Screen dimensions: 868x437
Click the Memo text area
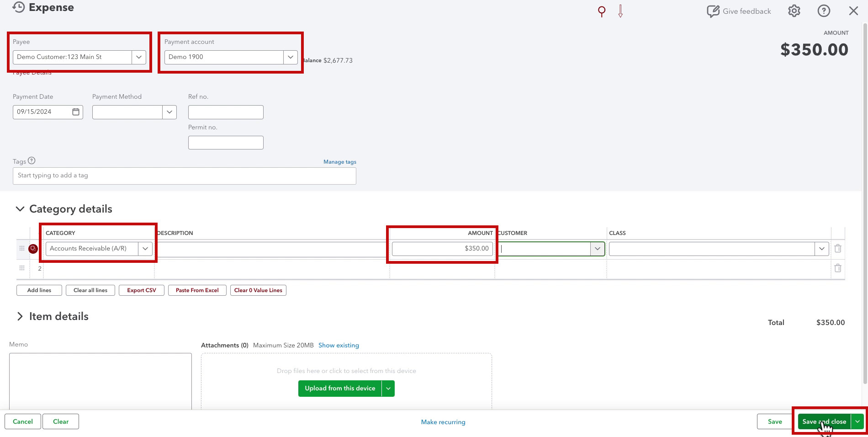[101, 381]
